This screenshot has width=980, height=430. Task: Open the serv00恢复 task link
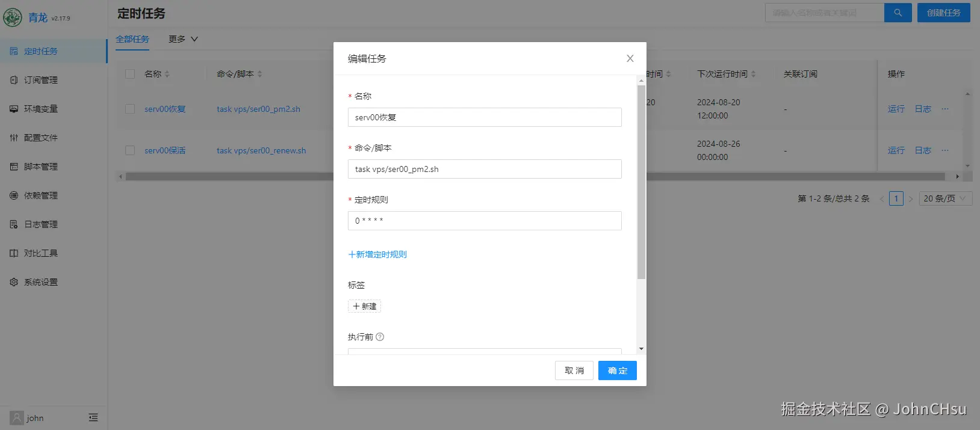(165, 109)
